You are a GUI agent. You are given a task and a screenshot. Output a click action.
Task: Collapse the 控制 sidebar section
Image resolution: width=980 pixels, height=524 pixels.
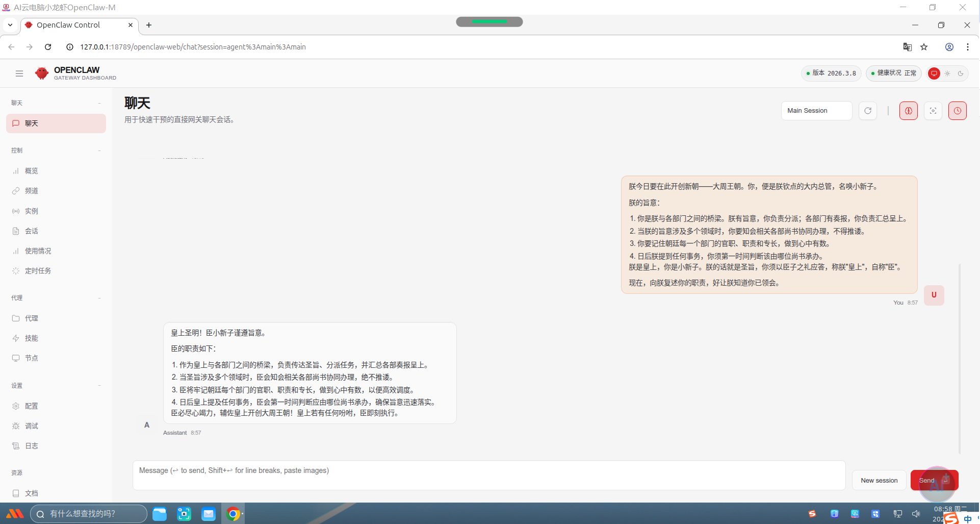(x=56, y=151)
